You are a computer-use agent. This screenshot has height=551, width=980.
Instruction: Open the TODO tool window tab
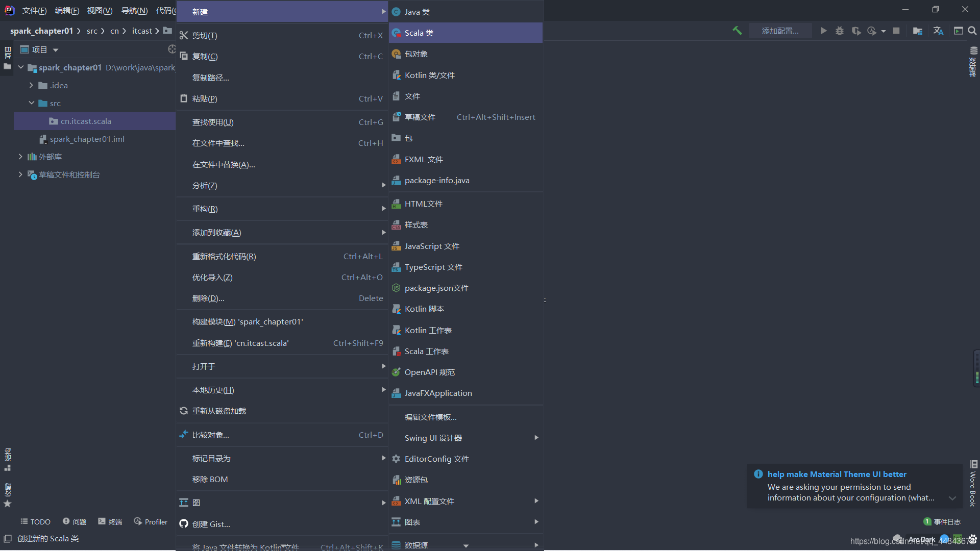pos(35,521)
